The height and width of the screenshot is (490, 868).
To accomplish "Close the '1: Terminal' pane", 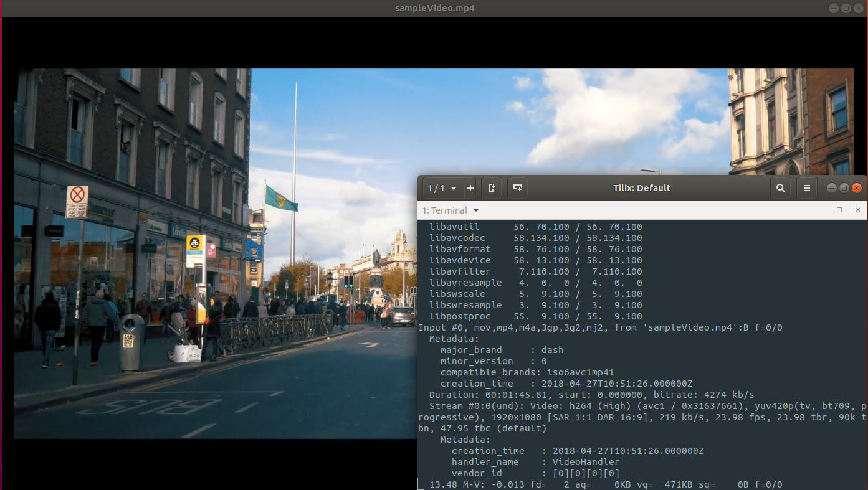I will tap(857, 210).
